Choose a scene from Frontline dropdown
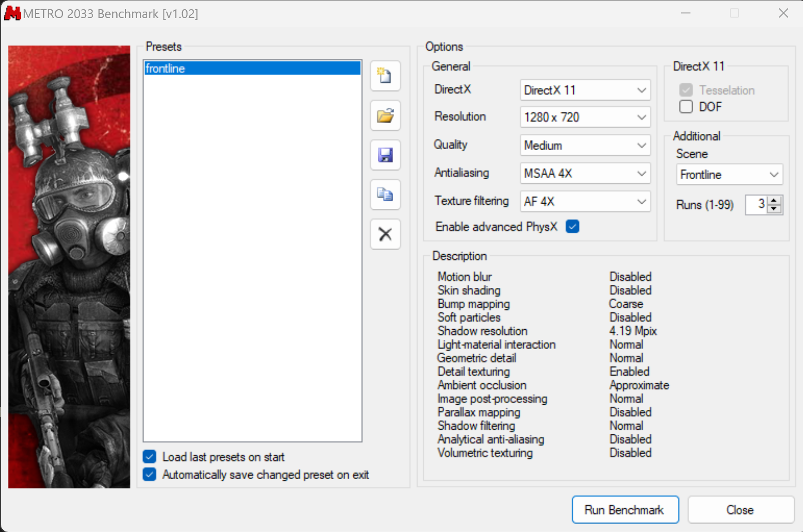This screenshot has height=532, width=803. click(x=729, y=175)
